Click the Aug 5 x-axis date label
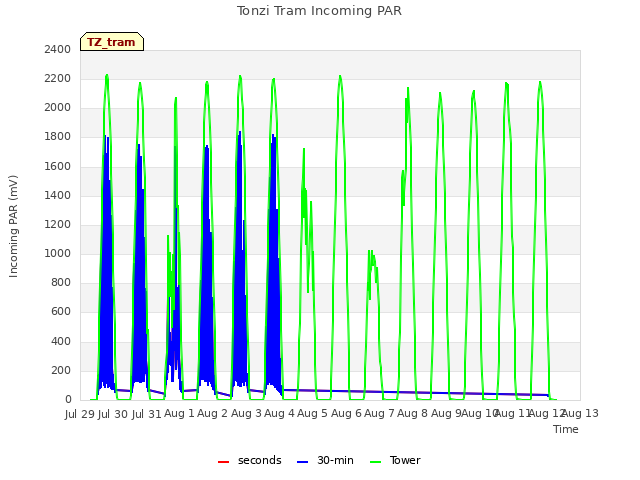This screenshot has width=640, height=480. coord(312,413)
